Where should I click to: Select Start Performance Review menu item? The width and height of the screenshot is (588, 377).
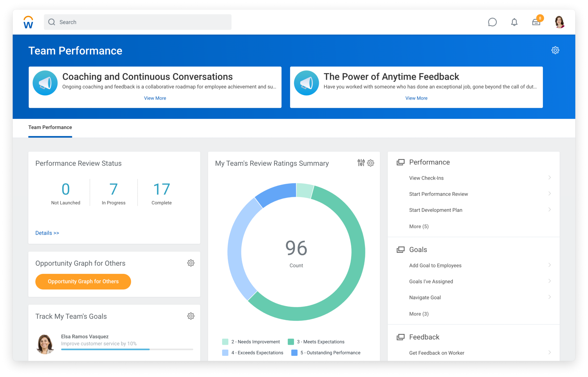[439, 194]
